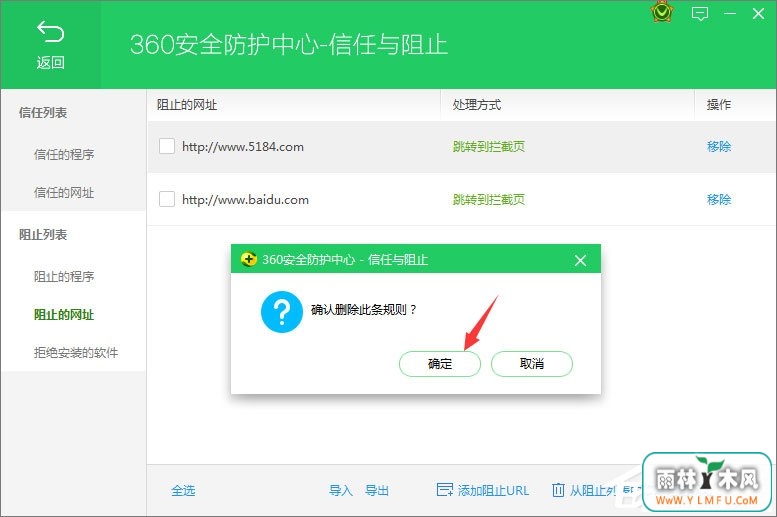Click the 360 guard badge icon
Image resolution: width=777 pixels, height=517 pixels.
(x=662, y=12)
